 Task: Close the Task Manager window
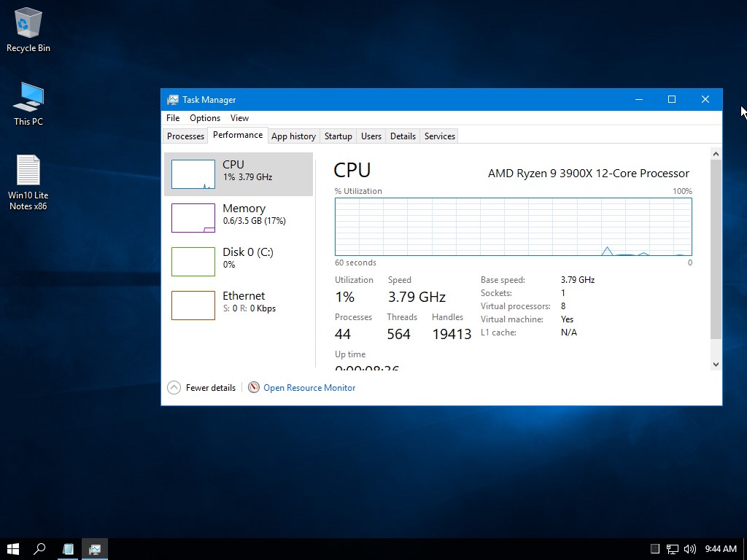click(705, 99)
